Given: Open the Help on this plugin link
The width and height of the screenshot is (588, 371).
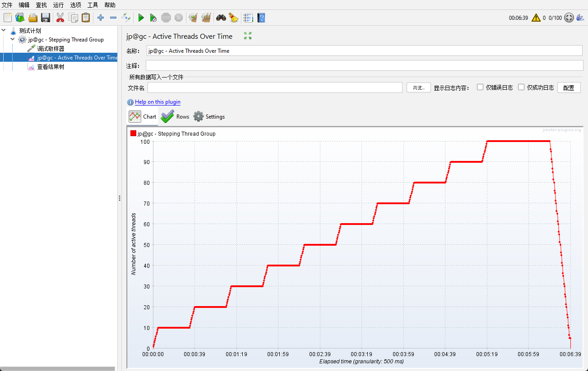Looking at the screenshot, I should click(x=157, y=102).
